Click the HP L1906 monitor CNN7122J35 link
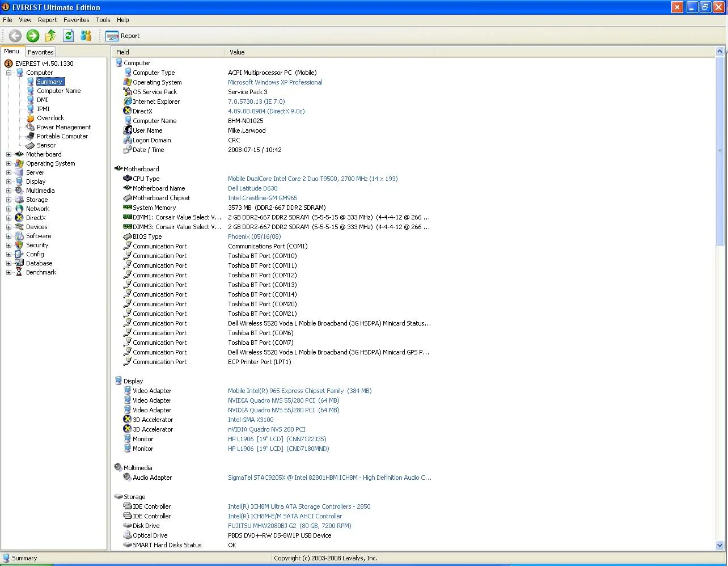Image resolution: width=728 pixels, height=566 pixels. pos(277,439)
